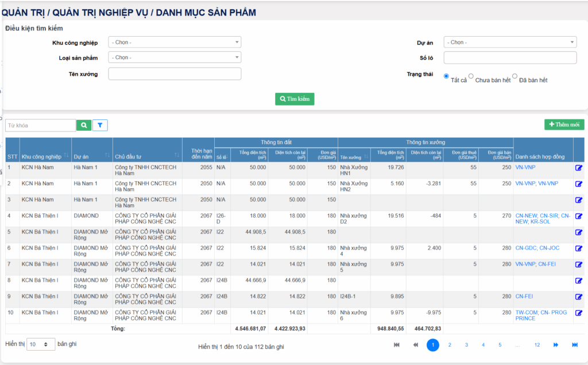Viewport: 588px width, 365px height.
Task: Click the Tìm kiếm search button
Action: 295,99
